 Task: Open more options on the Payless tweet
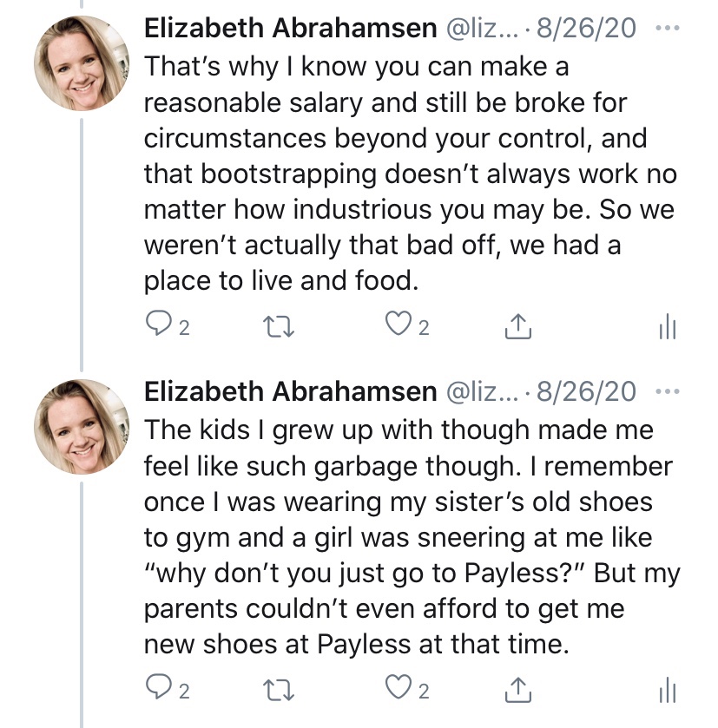click(668, 391)
